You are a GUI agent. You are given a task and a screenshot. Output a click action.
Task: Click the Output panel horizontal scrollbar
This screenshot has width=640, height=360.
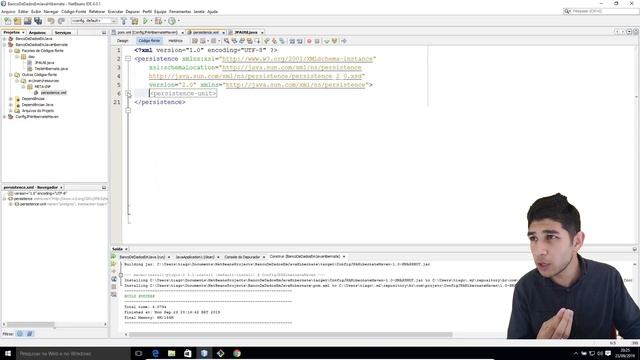[291, 334]
